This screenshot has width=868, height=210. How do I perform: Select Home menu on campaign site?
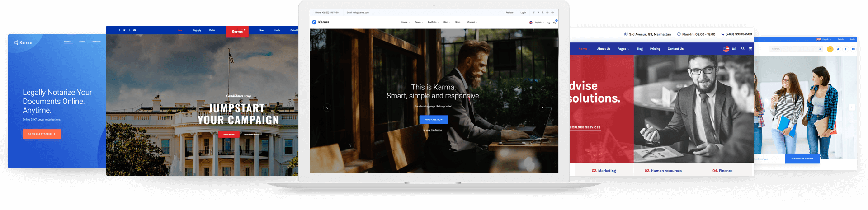[x=180, y=30]
